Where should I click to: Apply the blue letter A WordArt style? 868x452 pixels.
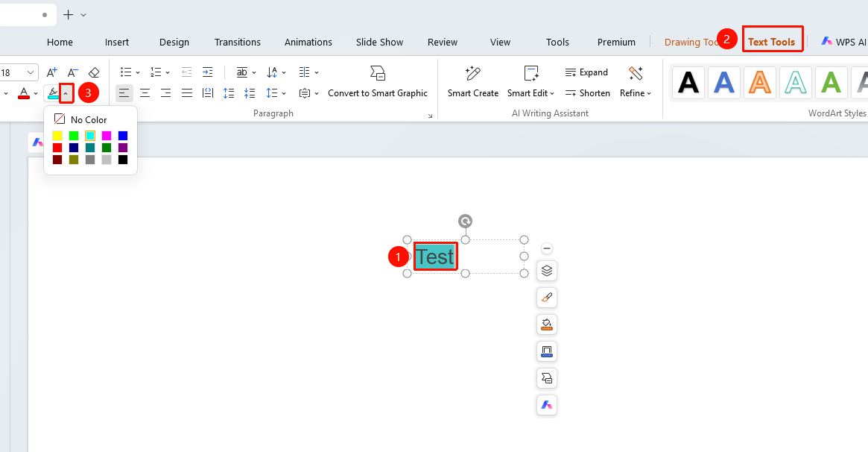pyautogui.click(x=724, y=83)
